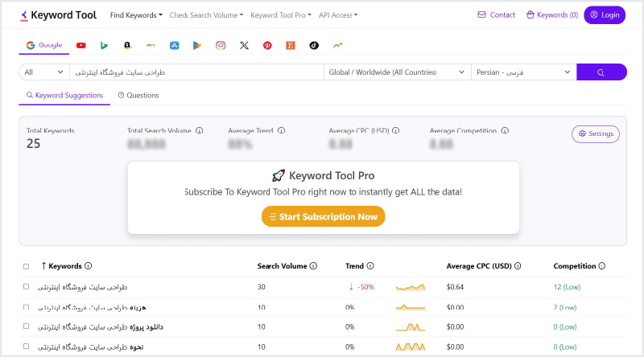This screenshot has height=357, width=644.
Task: Sort by the Keywords column arrow
Action: tap(43, 266)
